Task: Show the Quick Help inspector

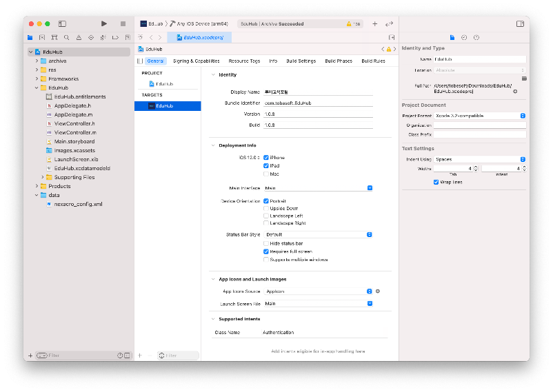Action: 476,37
